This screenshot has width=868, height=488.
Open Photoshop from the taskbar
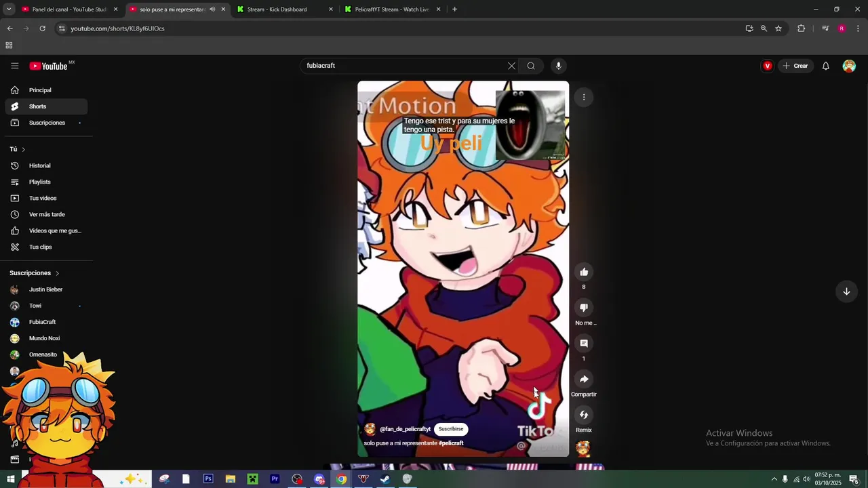(x=208, y=479)
